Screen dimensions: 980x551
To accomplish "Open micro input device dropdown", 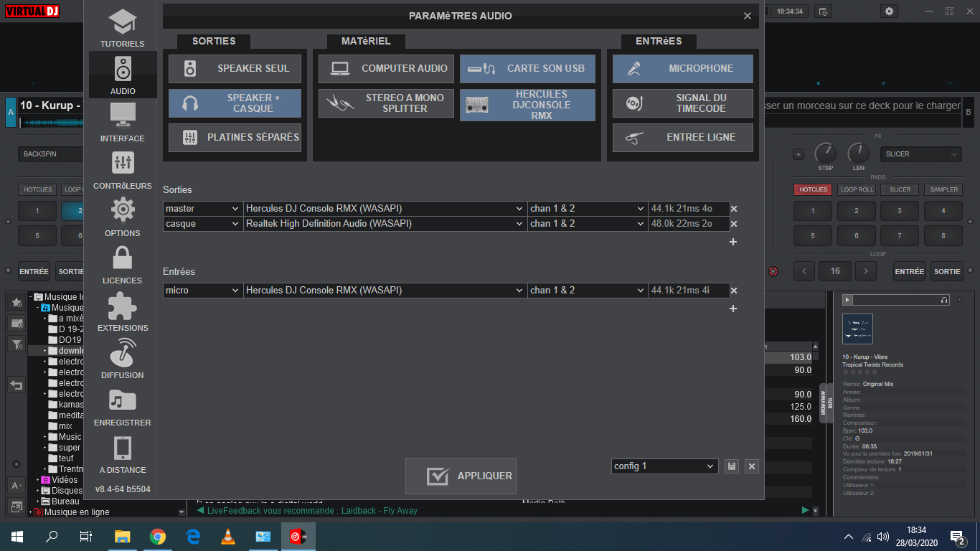I will pyautogui.click(x=385, y=291).
